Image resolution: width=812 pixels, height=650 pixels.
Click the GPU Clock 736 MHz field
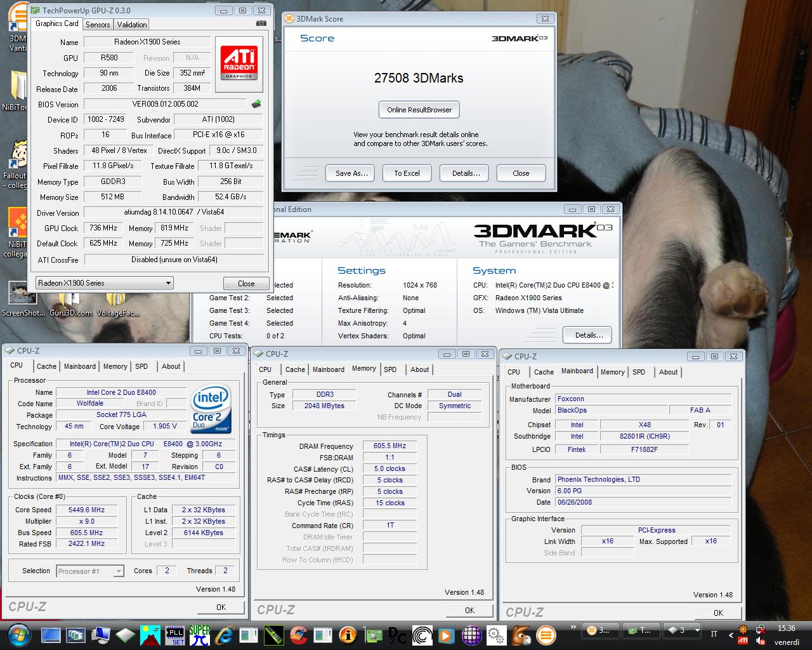[103, 228]
